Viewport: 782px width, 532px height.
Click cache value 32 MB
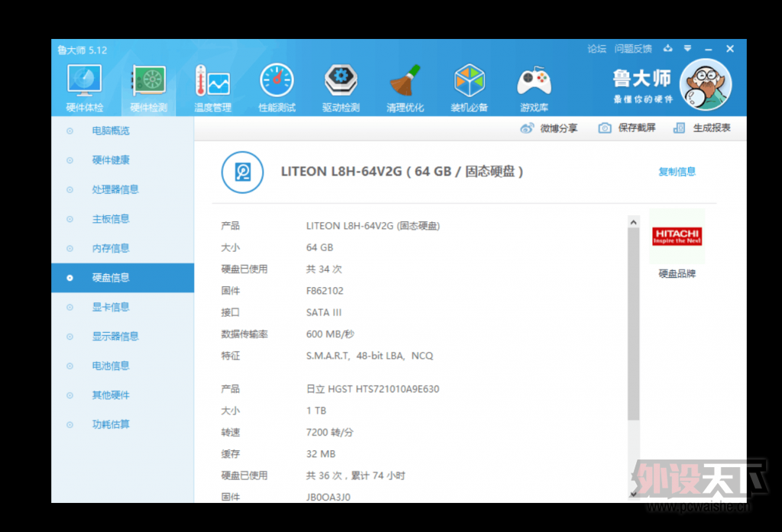pos(321,453)
